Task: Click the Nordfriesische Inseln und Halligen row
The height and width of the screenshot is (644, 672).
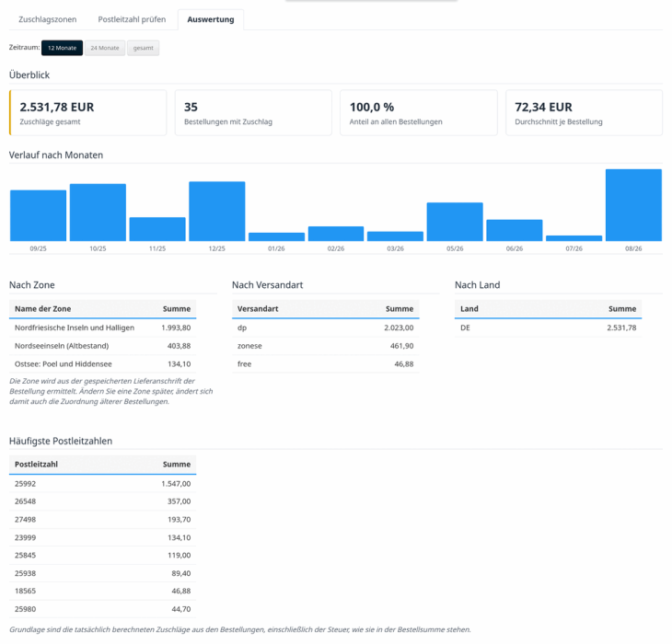Action: click(102, 328)
